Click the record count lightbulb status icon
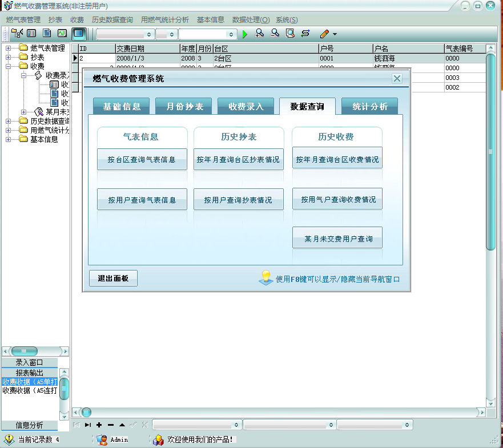The image size is (503, 448). coord(9,439)
